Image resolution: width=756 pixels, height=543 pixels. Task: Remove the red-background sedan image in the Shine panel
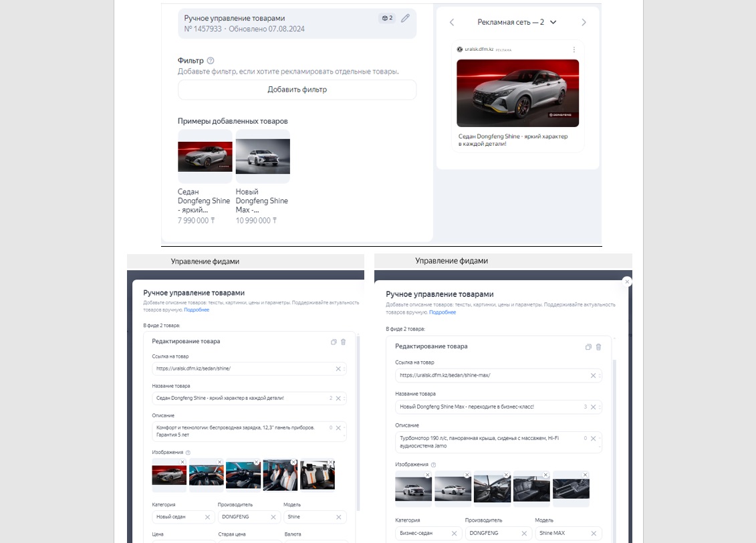coord(182,462)
